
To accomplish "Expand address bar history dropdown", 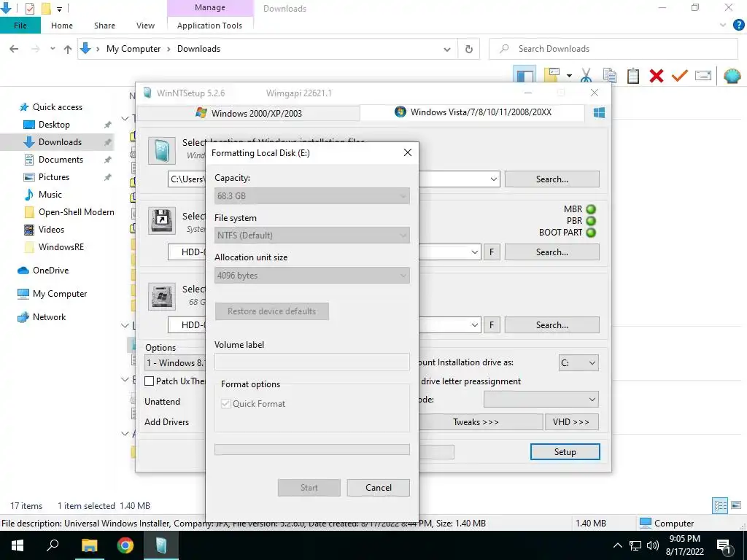I will click(447, 49).
